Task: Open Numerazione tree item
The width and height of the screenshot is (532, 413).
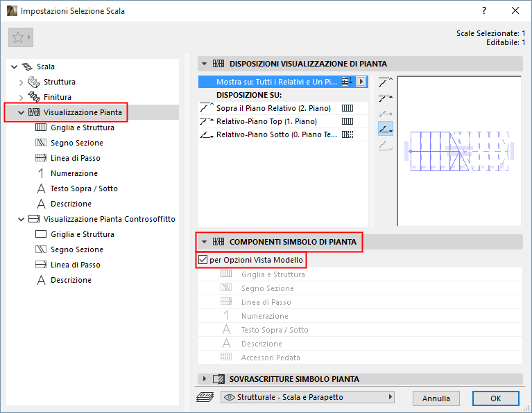Action: [74, 173]
